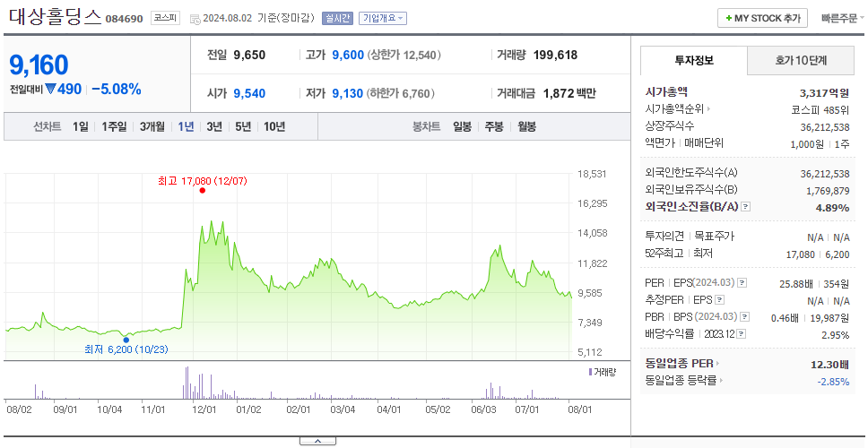Show the 주봉 candlestick chart

point(494,126)
